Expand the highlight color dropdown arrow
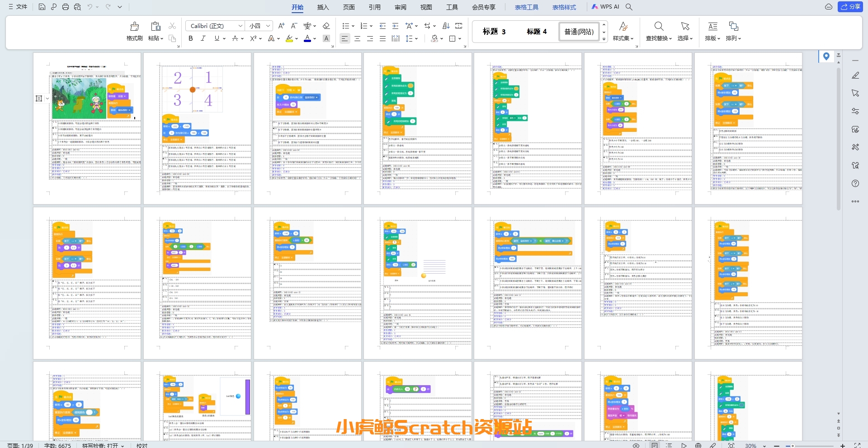The width and height of the screenshot is (868, 448). click(297, 39)
